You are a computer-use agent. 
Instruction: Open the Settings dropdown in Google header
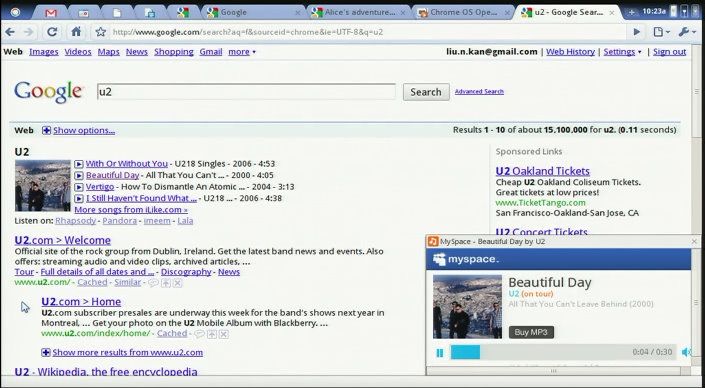coord(622,52)
